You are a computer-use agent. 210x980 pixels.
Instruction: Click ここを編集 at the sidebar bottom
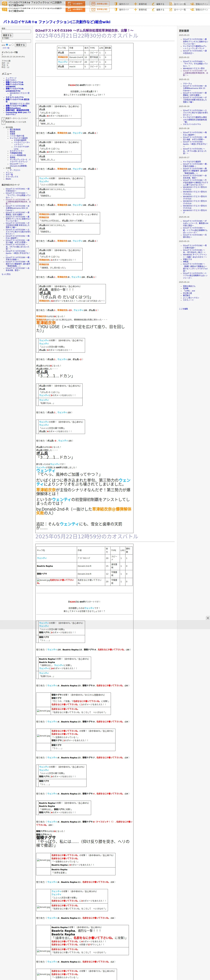[183, 309]
